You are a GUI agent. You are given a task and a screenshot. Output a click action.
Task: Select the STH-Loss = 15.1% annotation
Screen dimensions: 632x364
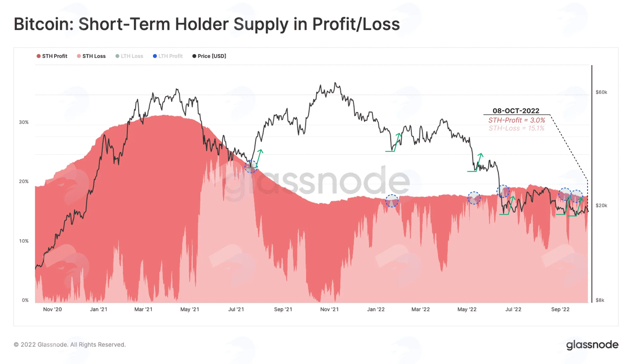516,128
